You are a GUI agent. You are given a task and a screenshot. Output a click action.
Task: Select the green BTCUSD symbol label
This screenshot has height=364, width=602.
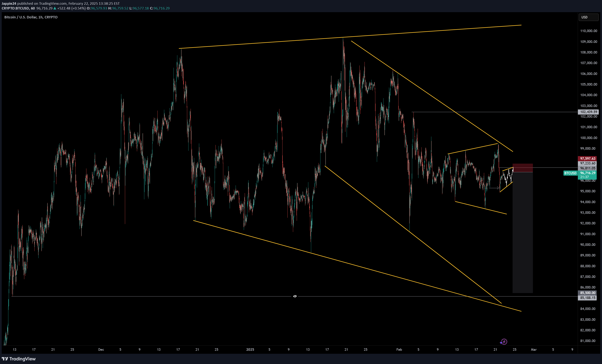(570, 173)
